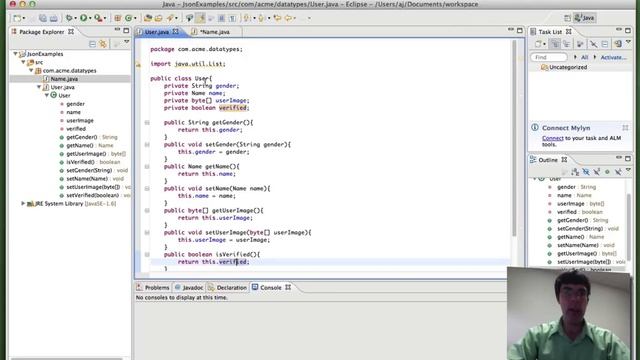Click the Save All toolbar icon

[42, 18]
